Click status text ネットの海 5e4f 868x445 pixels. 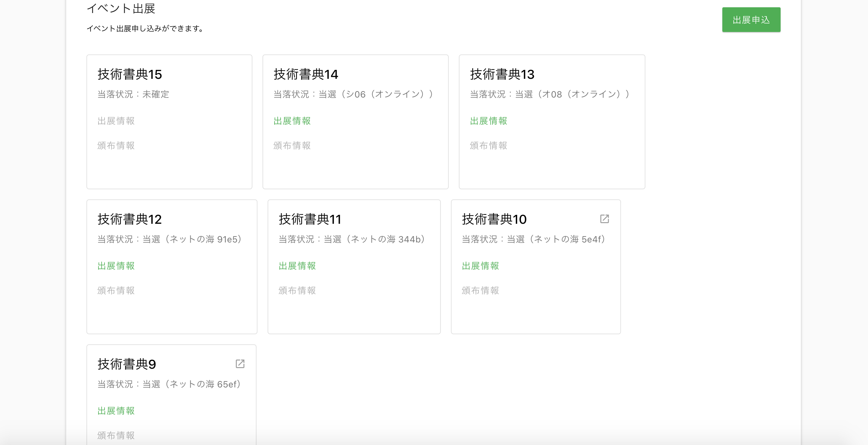[534, 239]
